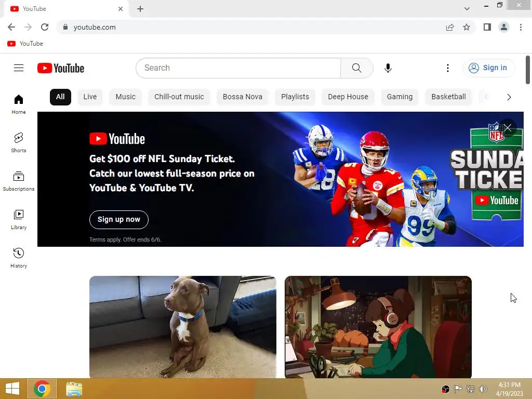This screenshot has height=399, width=532.
Task: Open a new browser tab
Action: click(x=140, y=9)
